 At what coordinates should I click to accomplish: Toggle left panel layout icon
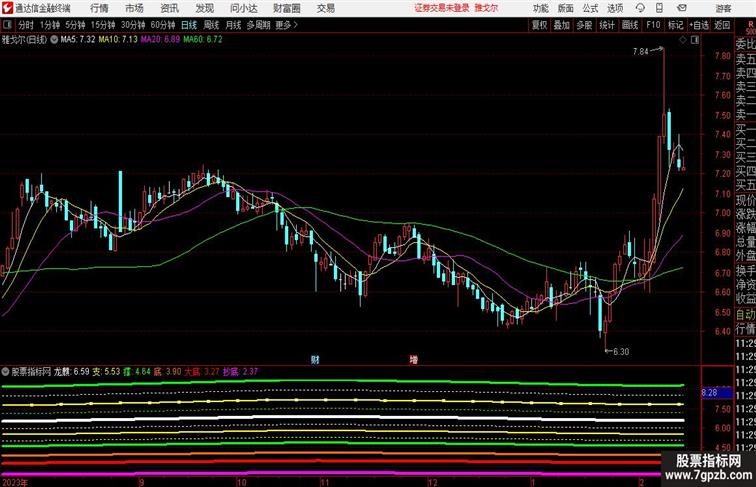(7, 25)
